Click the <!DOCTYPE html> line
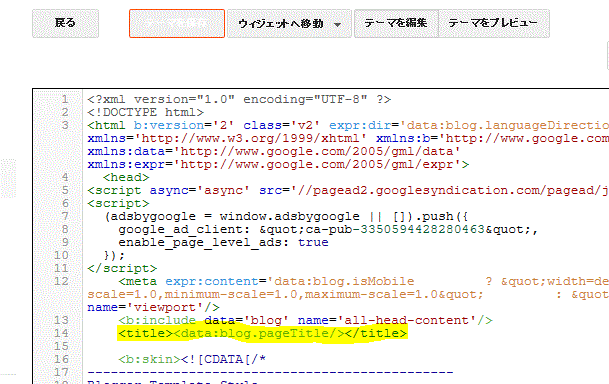The height and width of the screenshot is (384, 609). (x=146, y=113)
